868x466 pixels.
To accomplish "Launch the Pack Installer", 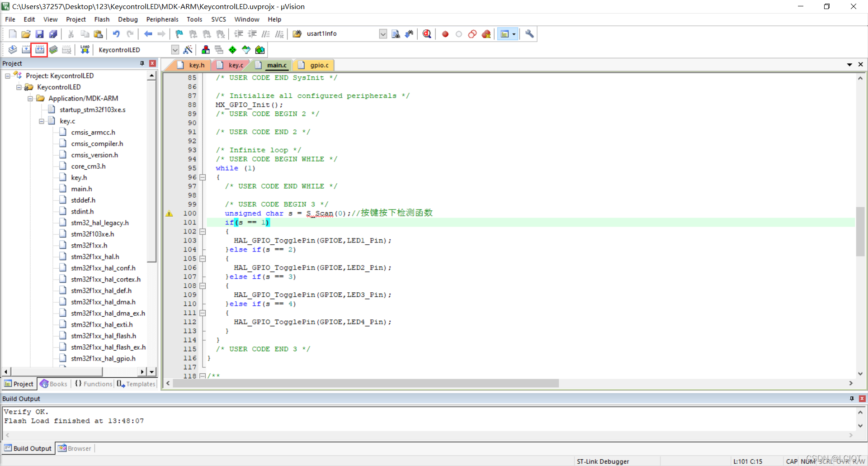I will coord(260,50).
